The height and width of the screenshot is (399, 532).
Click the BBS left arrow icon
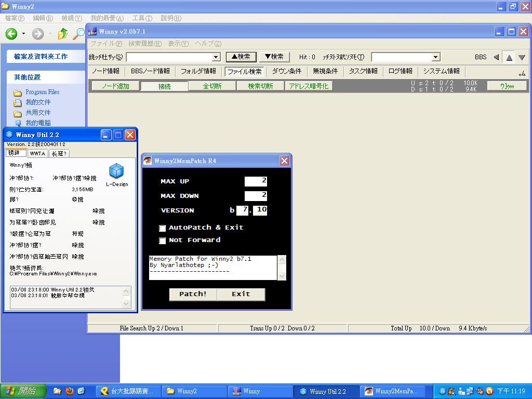pyautogui.click(x=496, y=57)
